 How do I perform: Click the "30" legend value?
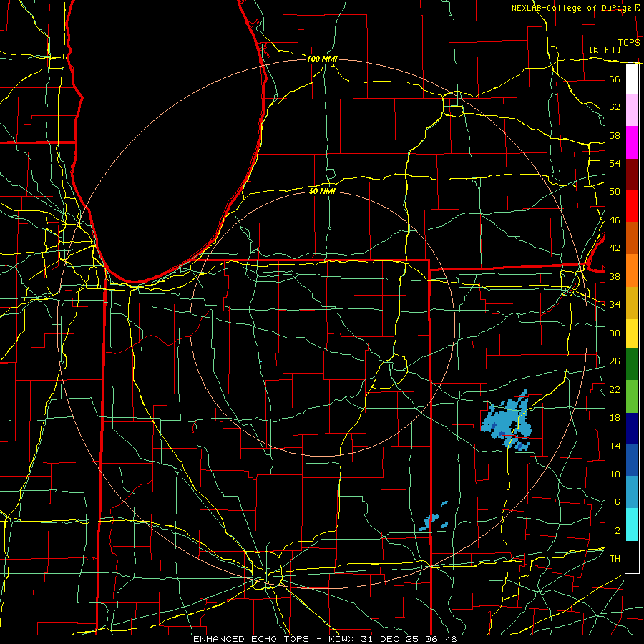[615, 333]
